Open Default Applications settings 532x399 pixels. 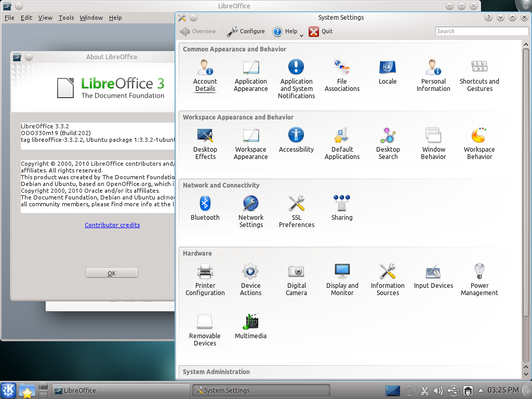coord(342,143)
